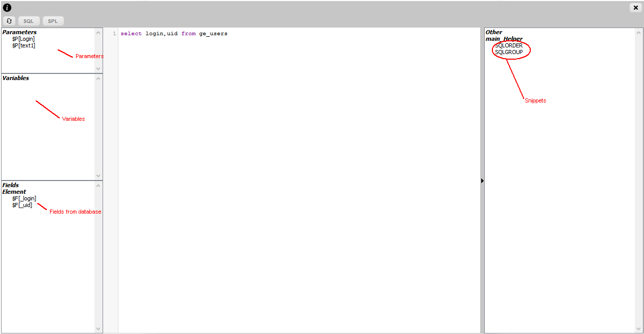Screen dimensions: 644x334
Task: Insert the SQLGROUP snippet
Action: 509,52
